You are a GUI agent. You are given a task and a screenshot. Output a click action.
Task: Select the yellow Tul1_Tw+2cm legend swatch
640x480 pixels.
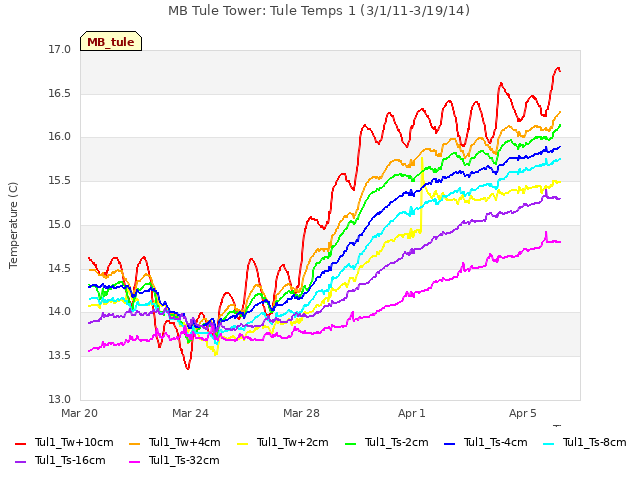pos(242,444)
